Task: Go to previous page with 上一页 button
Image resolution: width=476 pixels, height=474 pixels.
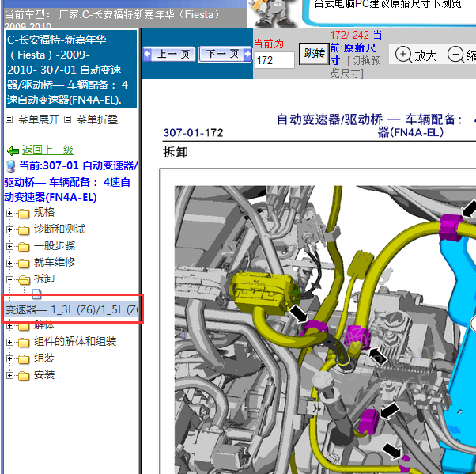Action: pos(168,55)
